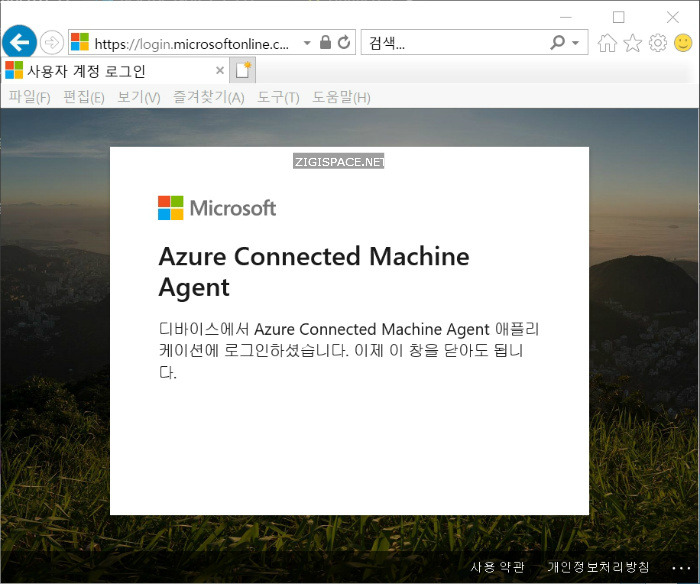Open the 파일(F) menu
This screenshot has height=584, width=700.
click(29, 97)
